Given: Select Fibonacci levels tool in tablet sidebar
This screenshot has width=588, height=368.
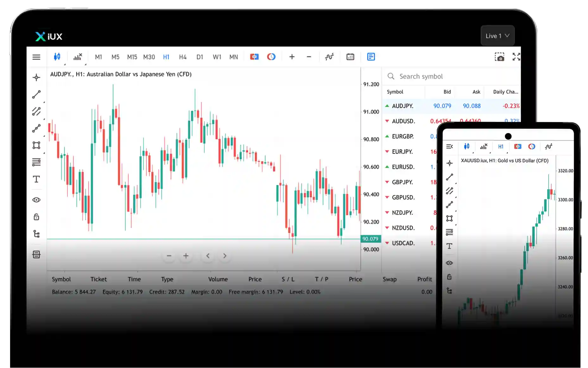Looking at the screenshot, I should click(x=36, y=162).
